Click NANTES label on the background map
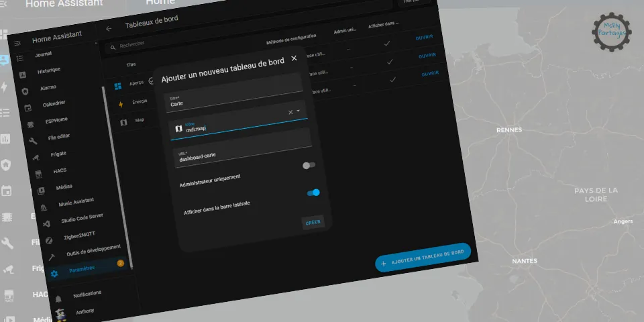 (x=525, y=261)
